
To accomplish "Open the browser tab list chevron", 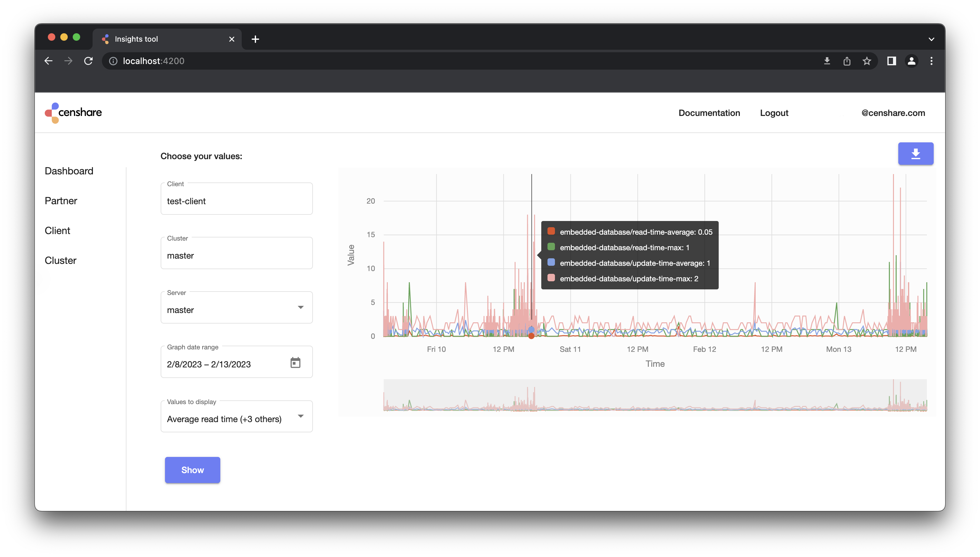I will (x=932, y=39).
